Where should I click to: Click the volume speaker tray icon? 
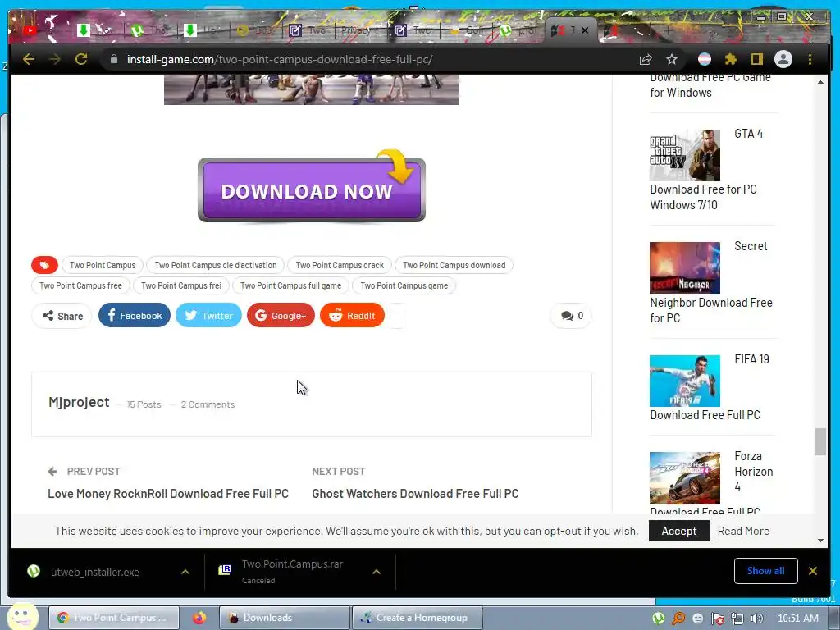(756, 619)
